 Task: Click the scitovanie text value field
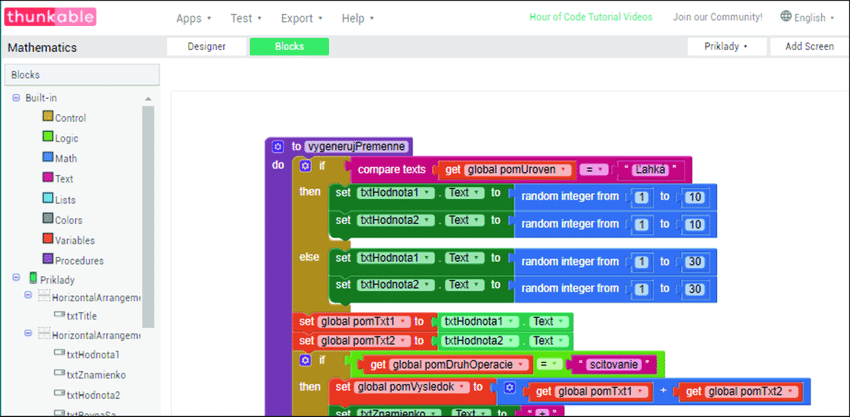(614, 365)
